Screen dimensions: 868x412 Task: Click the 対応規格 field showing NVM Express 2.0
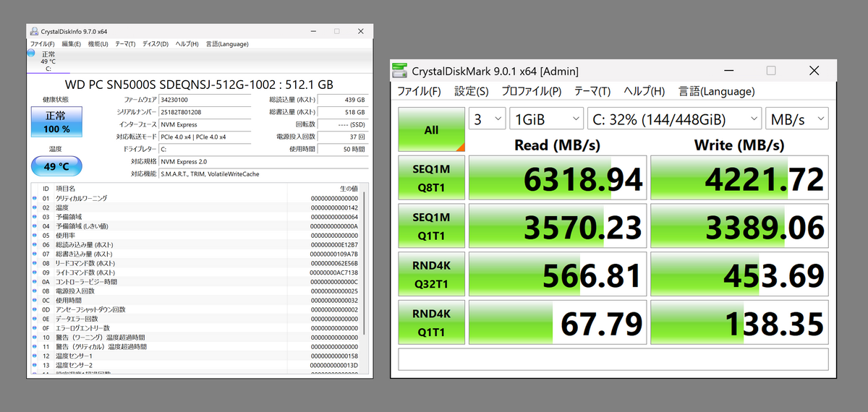tap(263, 161)
